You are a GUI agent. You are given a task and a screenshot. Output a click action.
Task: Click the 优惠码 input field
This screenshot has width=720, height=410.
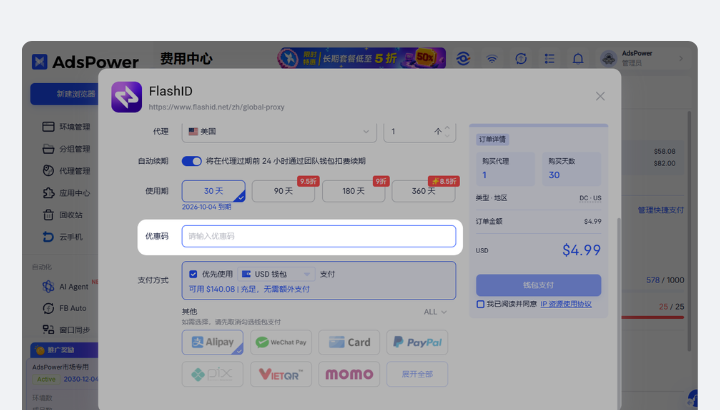pyautogui.click(x=319, y=236)
